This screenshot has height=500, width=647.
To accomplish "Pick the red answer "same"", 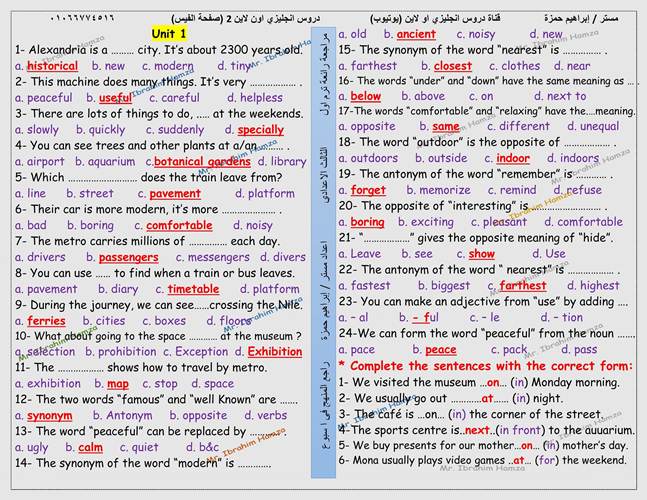I will [446, 127].
